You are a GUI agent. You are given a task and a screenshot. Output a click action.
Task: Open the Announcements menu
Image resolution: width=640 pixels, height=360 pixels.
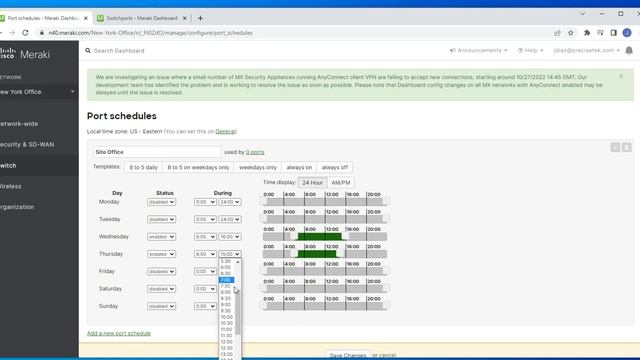[479, 50]
